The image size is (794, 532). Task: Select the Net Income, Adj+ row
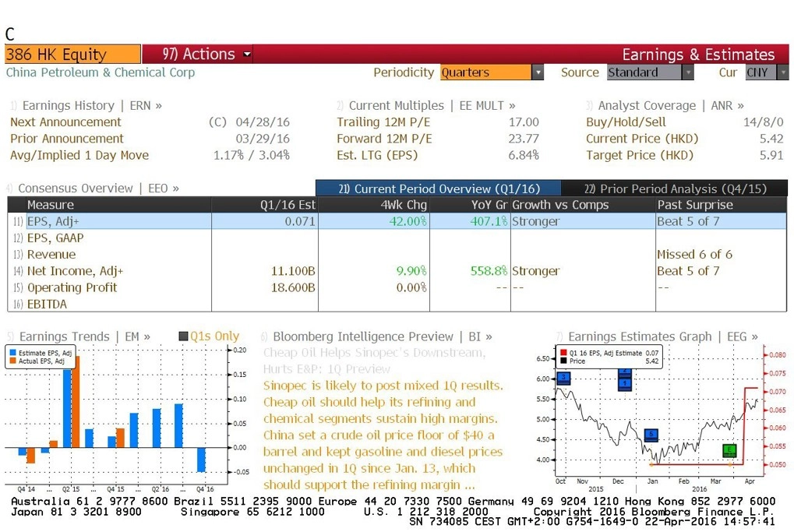[397, 271]
